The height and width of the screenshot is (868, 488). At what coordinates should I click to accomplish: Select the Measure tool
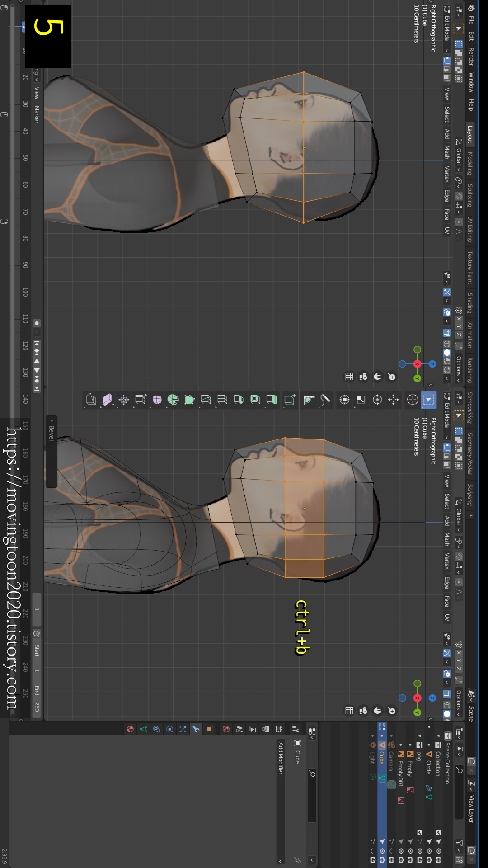tap(309, 400)
